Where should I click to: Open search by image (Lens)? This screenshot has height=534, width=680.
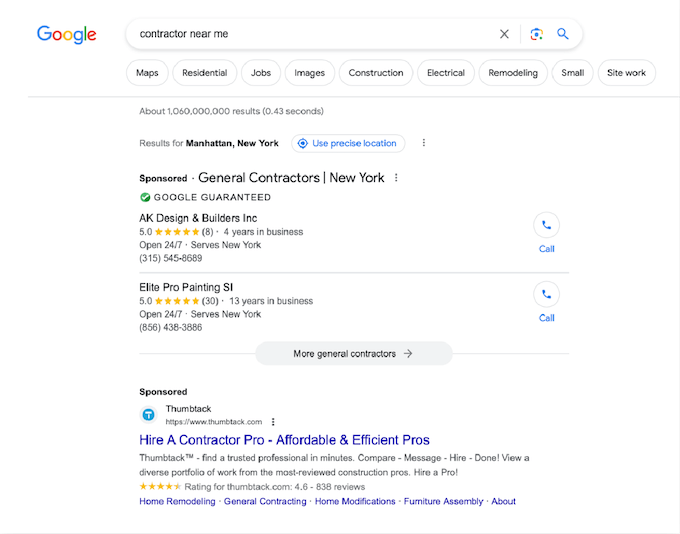(x=536, y=34)
